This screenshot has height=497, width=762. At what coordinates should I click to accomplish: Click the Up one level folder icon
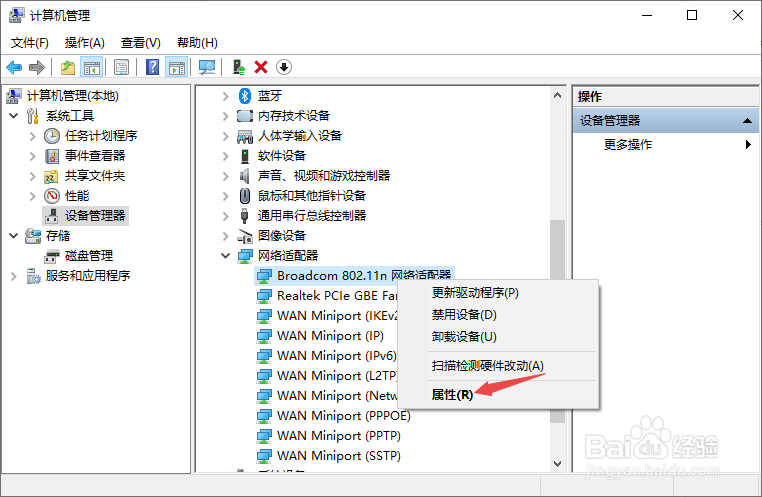pyautogui.click(x=68, y=67)
